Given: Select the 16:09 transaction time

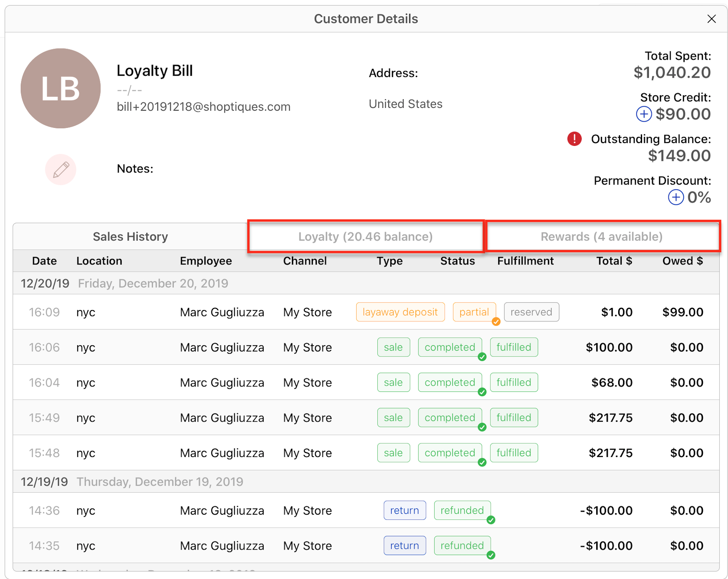Looking at the screenshot, I should pos(44,312).
